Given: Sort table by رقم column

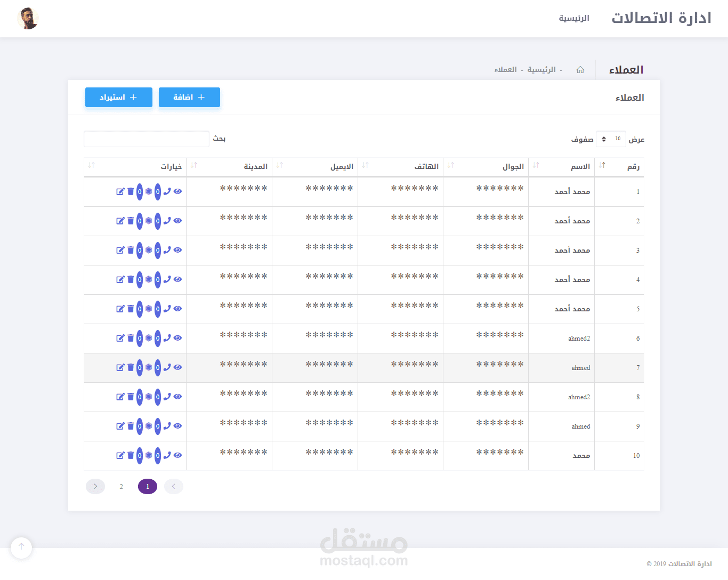Looking at the screenshot, I should click(x=619, y=167).
